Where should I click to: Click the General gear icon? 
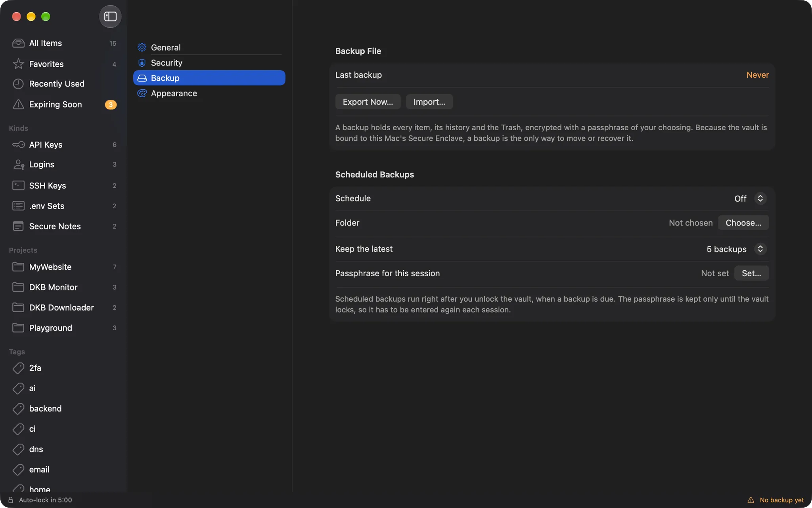[x=142, y=47]
